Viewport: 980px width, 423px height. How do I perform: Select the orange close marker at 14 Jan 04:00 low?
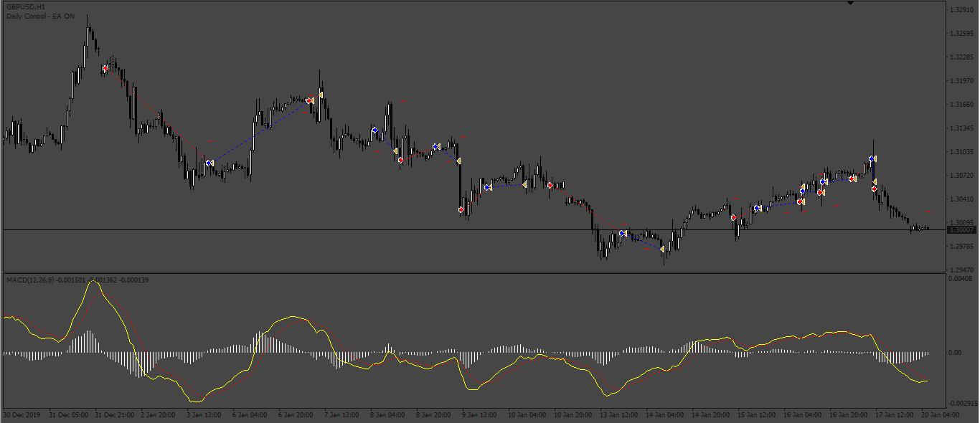tap(662, 249)
